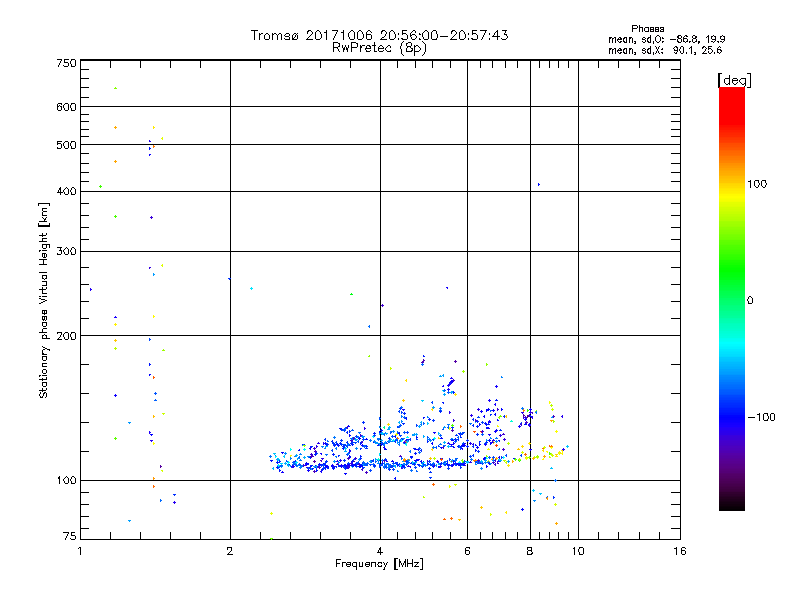Viewport: 800px width, 600px height.
Task: Click the isolated blue point above 8 MHz near 400 km
Action: pyautogui.click(x=539, y=185)
